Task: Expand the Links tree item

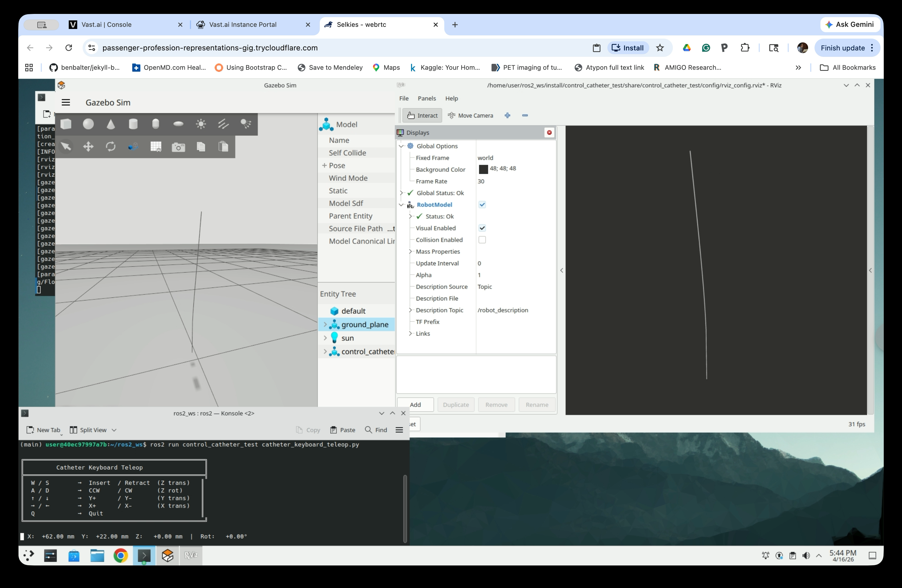Action: (410, 333)
